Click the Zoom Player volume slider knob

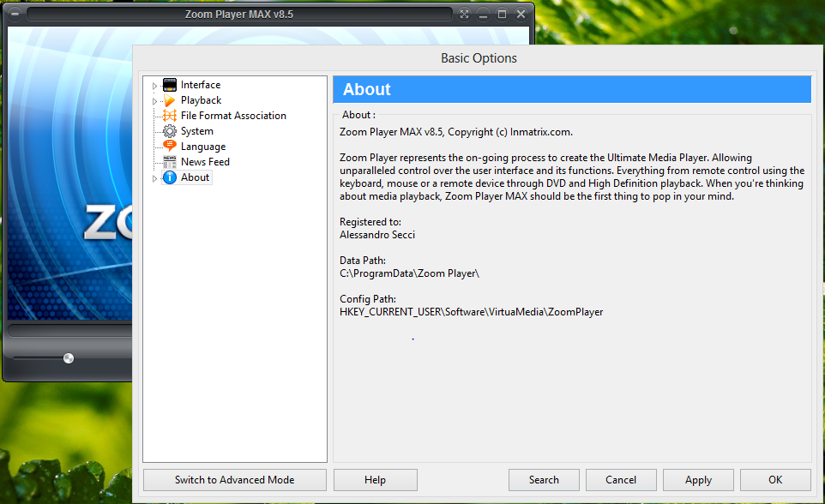(x=69, y=358)
